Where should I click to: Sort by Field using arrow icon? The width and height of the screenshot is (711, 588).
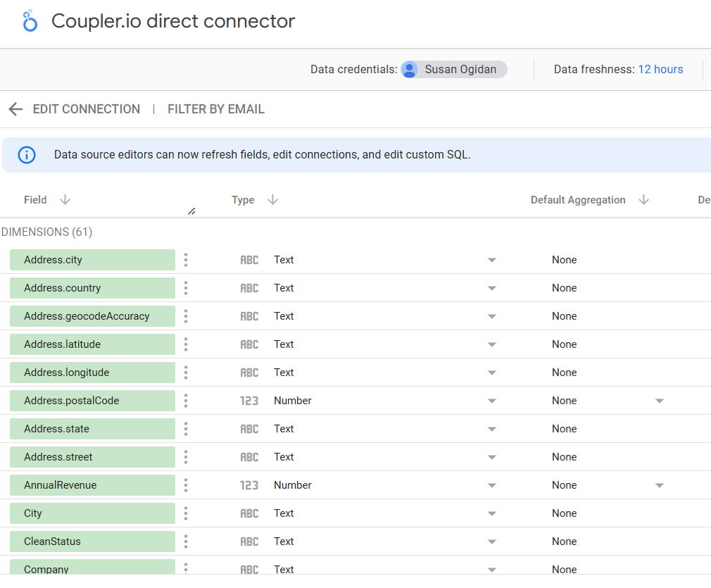(x=65, y=199)
